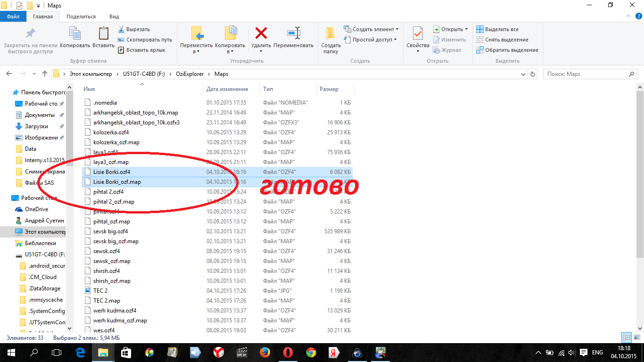
Task: Click the Maps search input field
Action: 587,74
